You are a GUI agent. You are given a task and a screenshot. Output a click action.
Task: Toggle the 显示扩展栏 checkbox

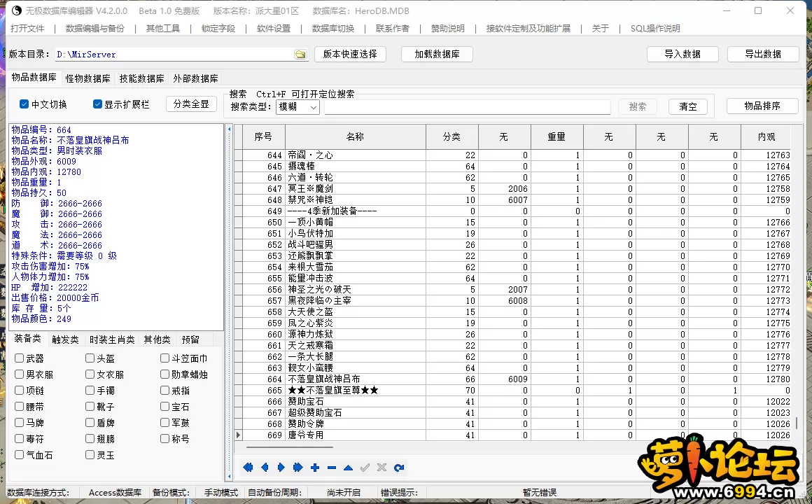point(97,104)
